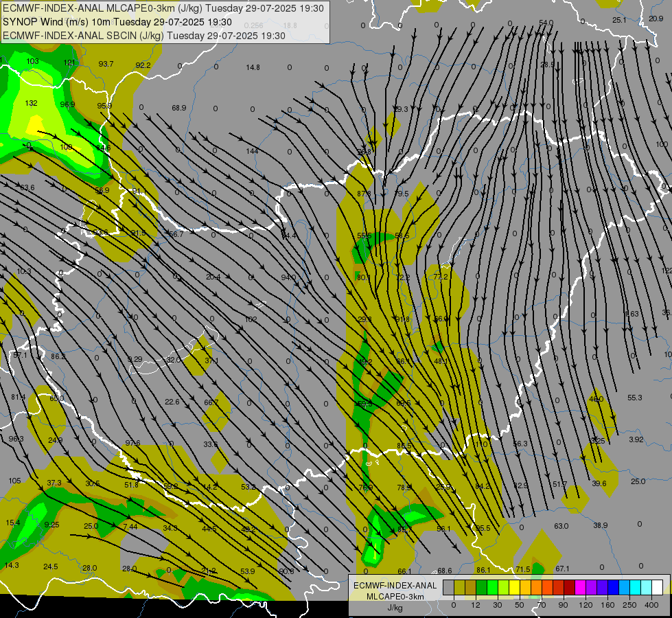Click the gray swatch in the MLCAPE legend

tap(449, 588)
